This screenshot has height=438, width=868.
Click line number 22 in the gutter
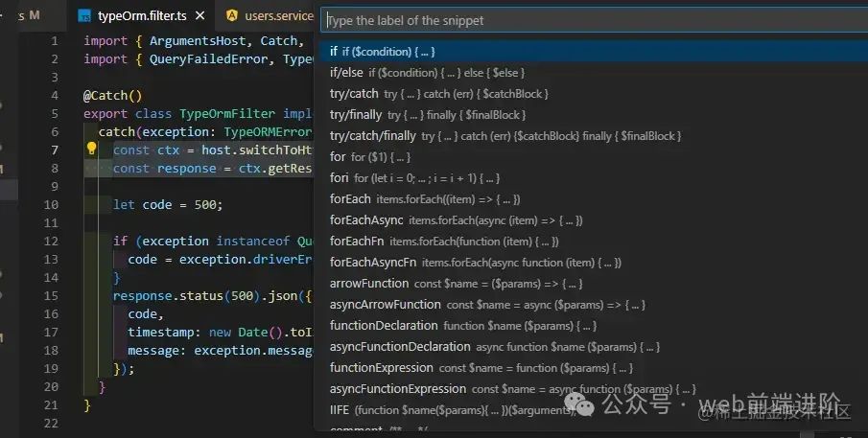51,423
